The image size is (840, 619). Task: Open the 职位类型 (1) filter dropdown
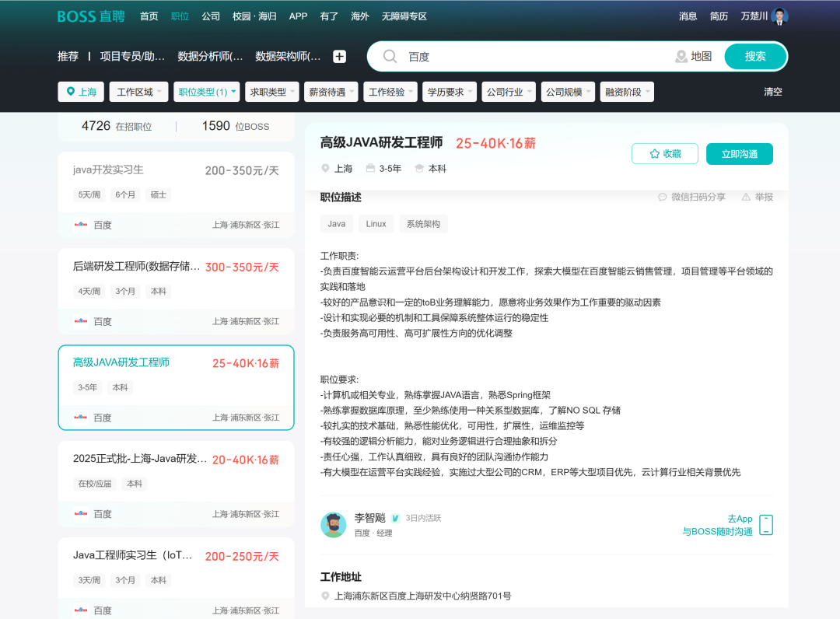click(207, 92)
